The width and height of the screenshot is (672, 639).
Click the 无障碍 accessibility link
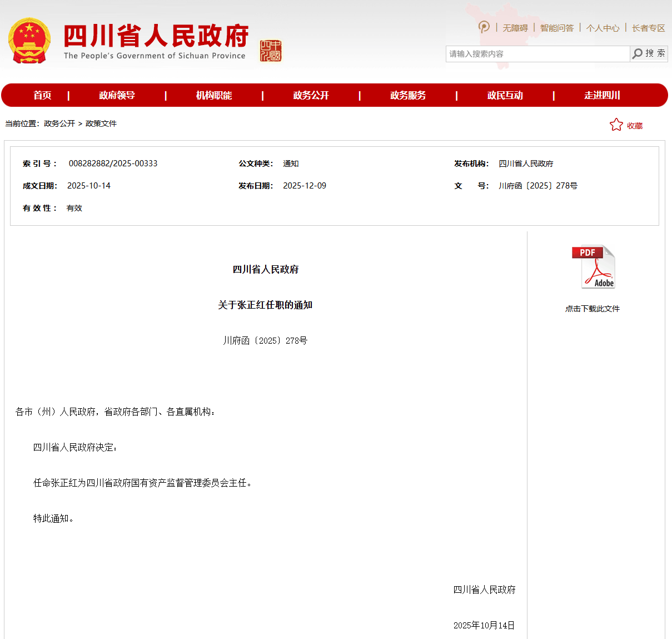(515, 28)
